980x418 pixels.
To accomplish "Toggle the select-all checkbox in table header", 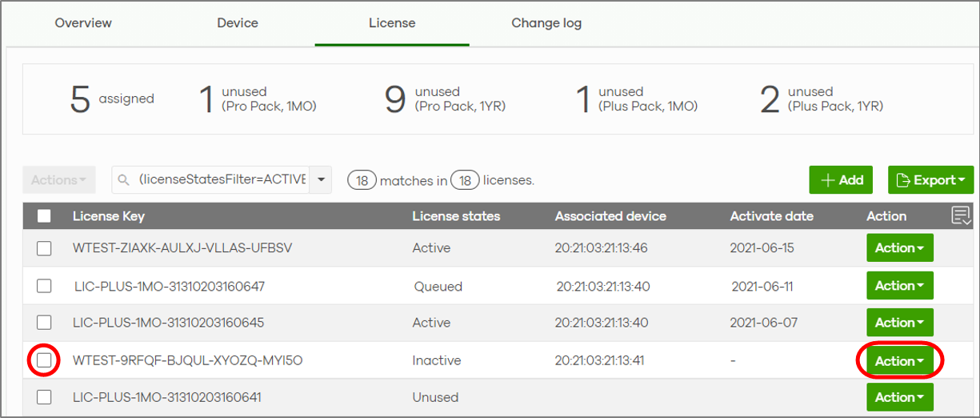I will (x=44, y=216).
